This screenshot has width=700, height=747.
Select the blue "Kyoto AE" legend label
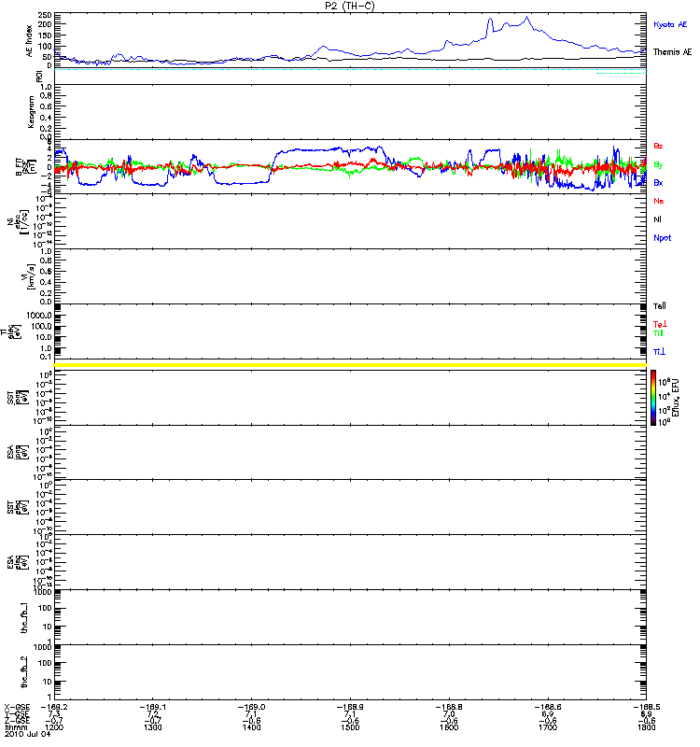pos(670,24)
